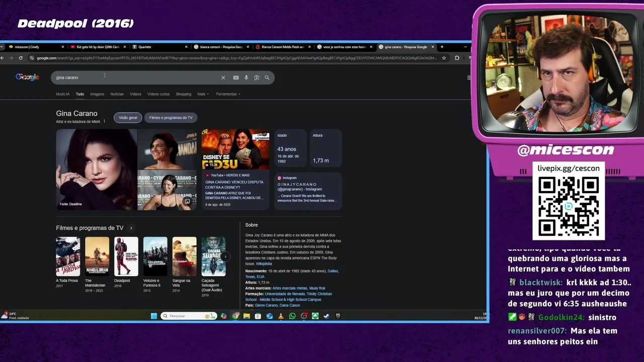The width and height of the screenshot is (644, 362).
Task: Open Copilot from the taskbar
Action: tap(223, 316)
